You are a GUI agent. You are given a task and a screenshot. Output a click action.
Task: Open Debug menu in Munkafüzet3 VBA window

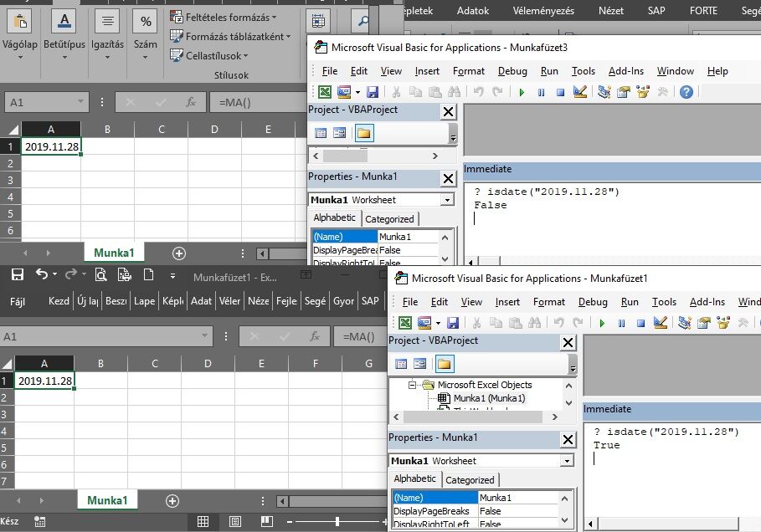(512, 71)
